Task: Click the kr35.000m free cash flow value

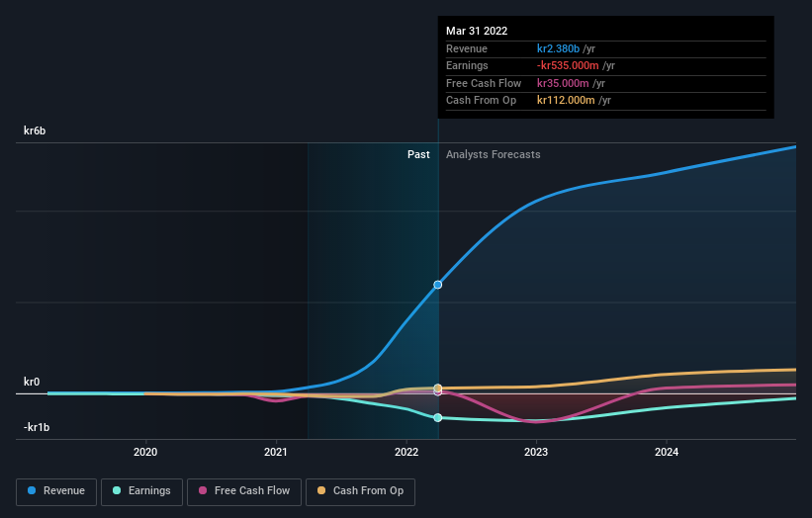Action: click(563, 83)
